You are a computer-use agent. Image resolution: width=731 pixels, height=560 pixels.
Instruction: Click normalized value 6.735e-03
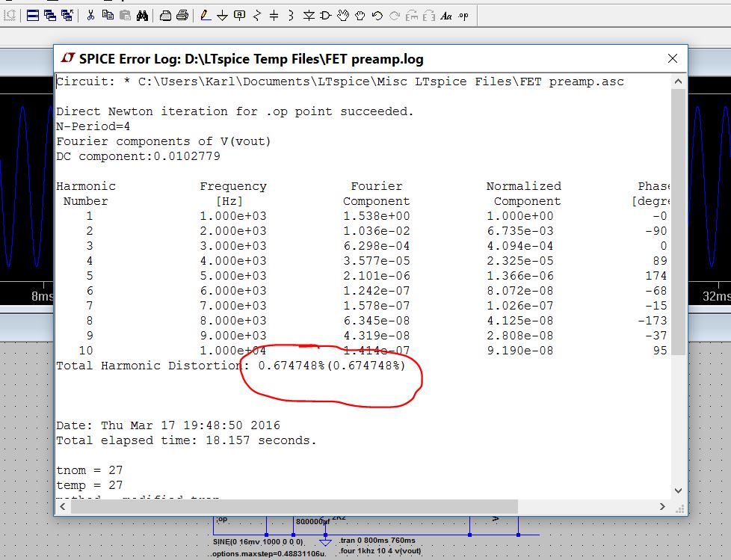(x=519, y=231)
